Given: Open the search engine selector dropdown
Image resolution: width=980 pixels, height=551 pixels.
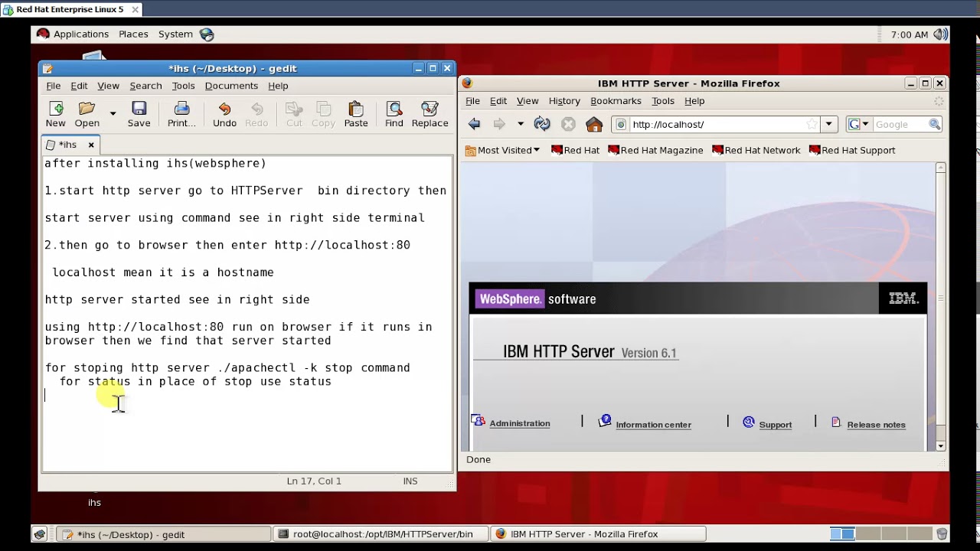Looking at the screenshot, I should coord(858,124).
